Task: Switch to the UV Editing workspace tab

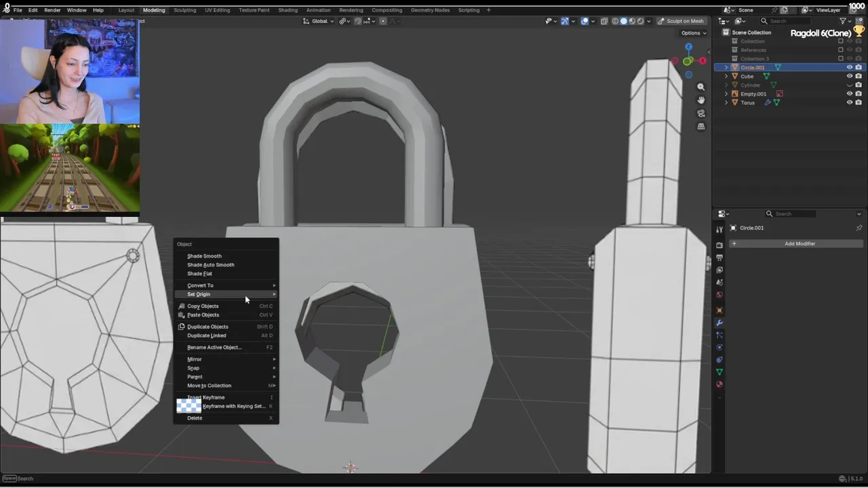Action: tap(217, 10)
